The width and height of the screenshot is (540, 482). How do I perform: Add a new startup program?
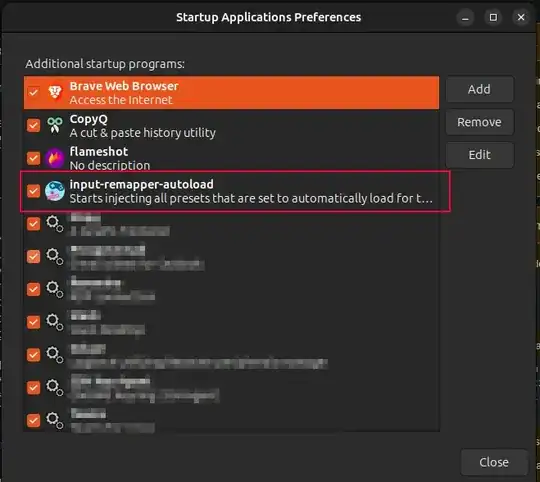(479, 89)
